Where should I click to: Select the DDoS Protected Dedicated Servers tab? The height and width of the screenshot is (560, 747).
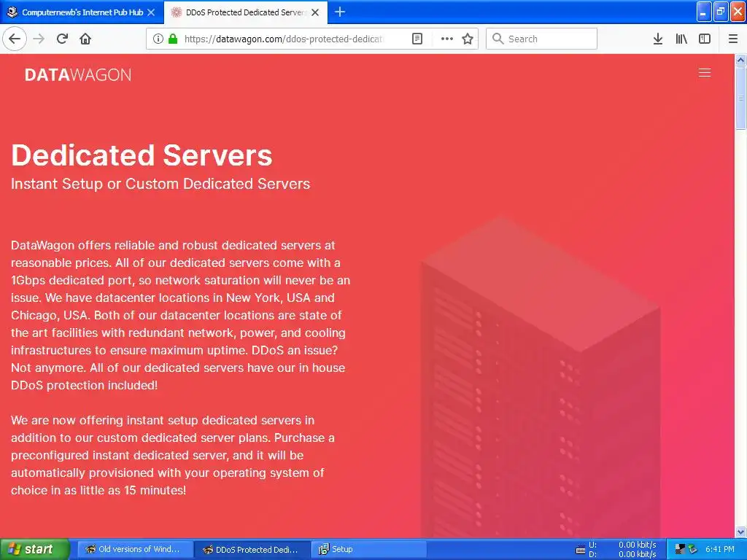(x=245, y=12)
